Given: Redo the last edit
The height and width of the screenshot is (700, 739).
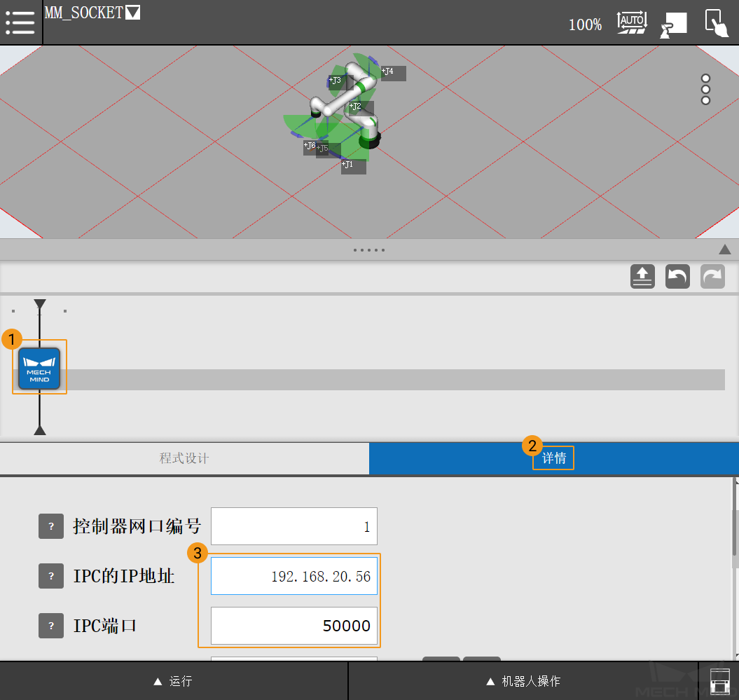Looking at the screenshot, I should pyautogui.click(x=712, y=276).
